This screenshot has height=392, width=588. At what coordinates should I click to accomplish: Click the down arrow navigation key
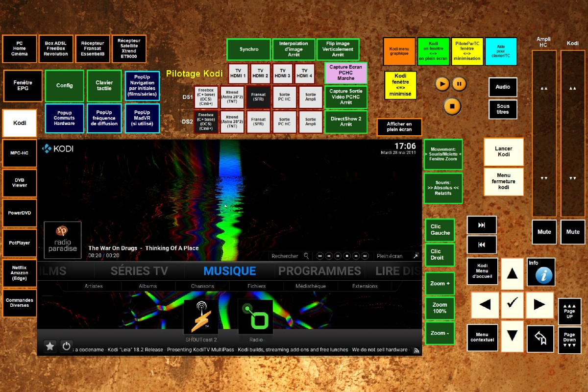[x=513, y=336]
